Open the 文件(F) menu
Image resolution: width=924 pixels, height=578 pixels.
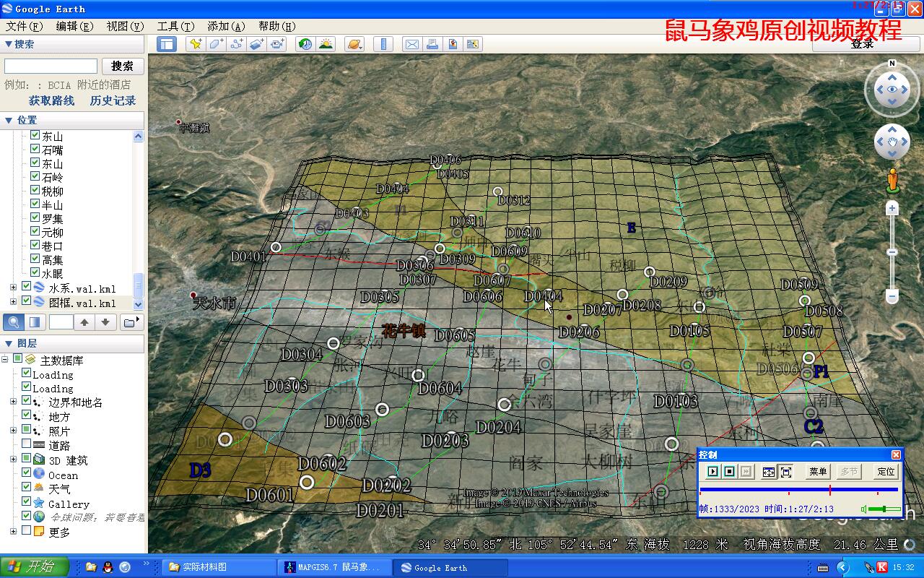click(25, 26)
